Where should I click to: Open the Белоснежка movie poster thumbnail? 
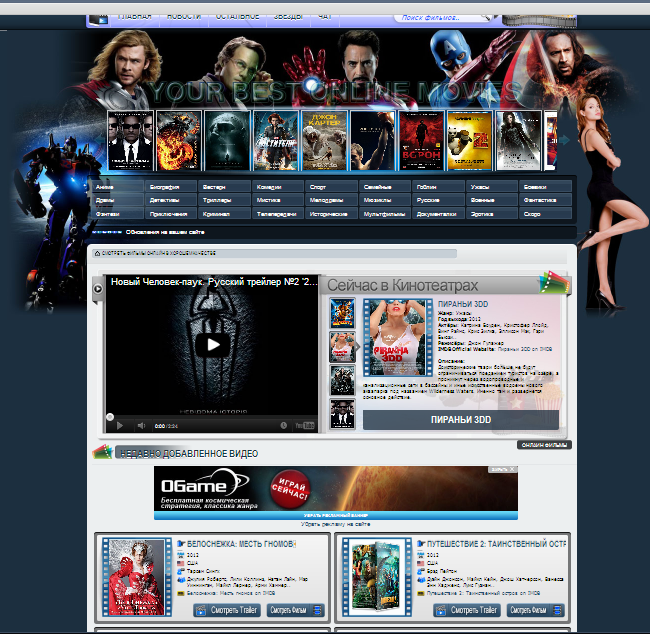pos(137,577)
